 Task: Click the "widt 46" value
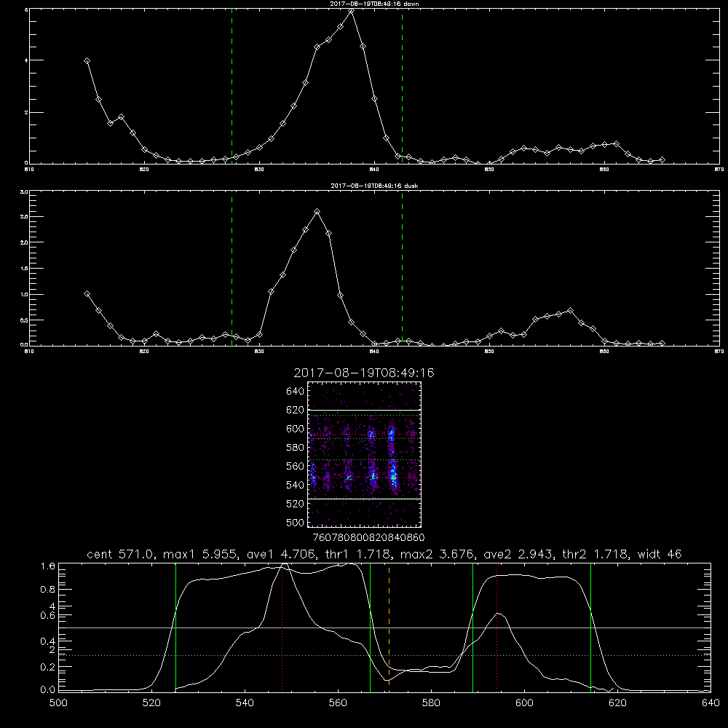click(x=660, y=554)
